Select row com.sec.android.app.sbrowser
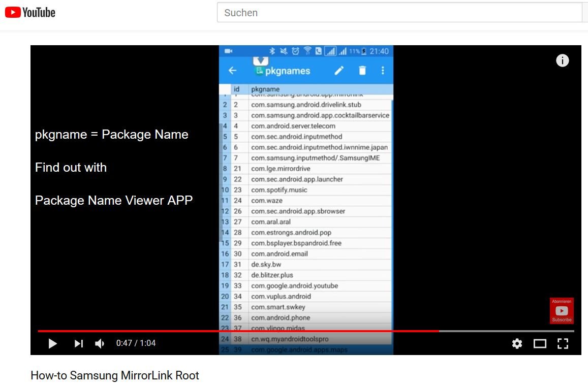The image size is (588, 385). pyautogui.click(x=306, y=211)
